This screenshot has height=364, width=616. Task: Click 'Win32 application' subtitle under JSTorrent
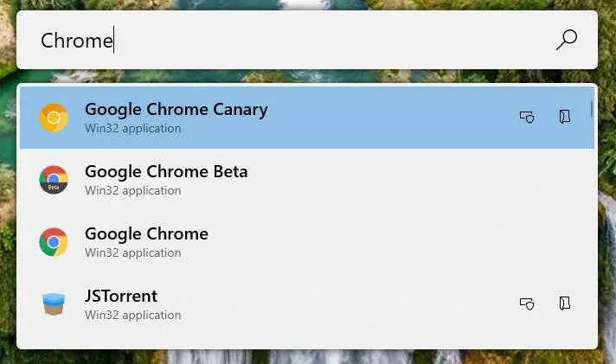132,316
